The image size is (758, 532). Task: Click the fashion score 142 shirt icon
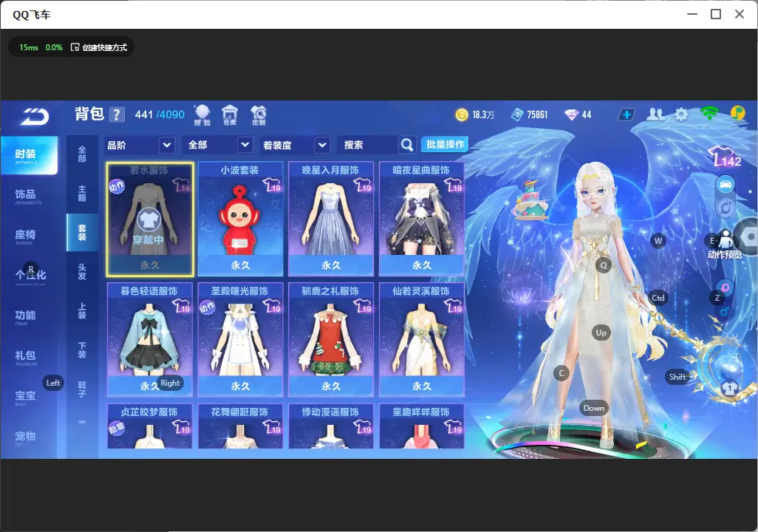(x=725, y=157)
